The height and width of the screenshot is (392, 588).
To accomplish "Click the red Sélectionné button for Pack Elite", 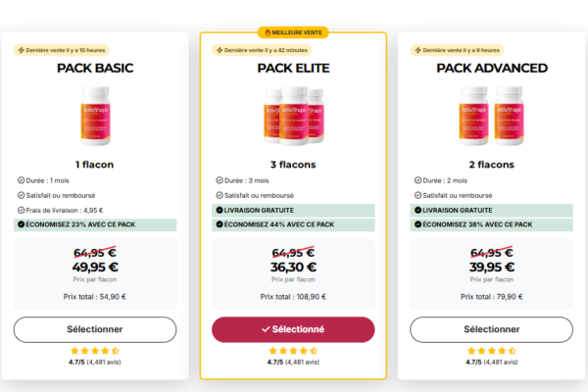I will point(293,329).
